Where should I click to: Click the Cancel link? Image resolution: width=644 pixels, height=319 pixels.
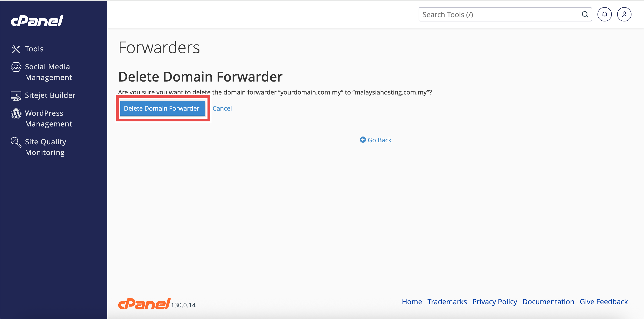point(222,108)
